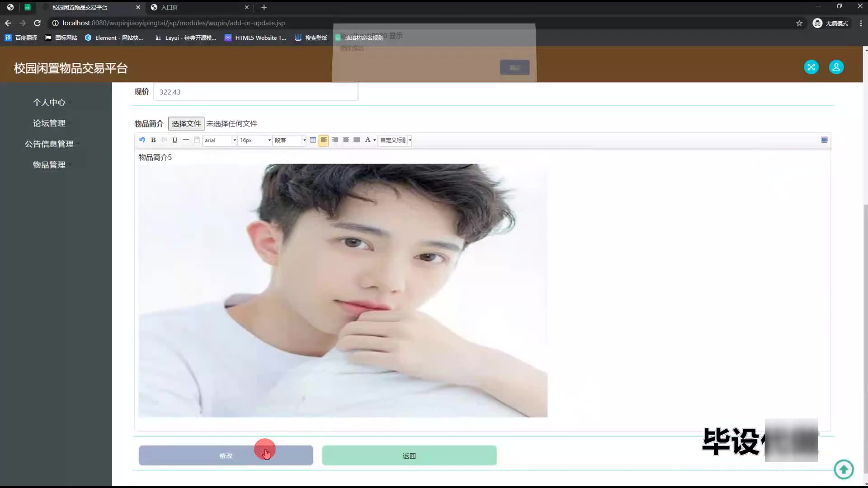Toggle bold formatting in the editor
The image size is (868, 488).
click(153, 140)
